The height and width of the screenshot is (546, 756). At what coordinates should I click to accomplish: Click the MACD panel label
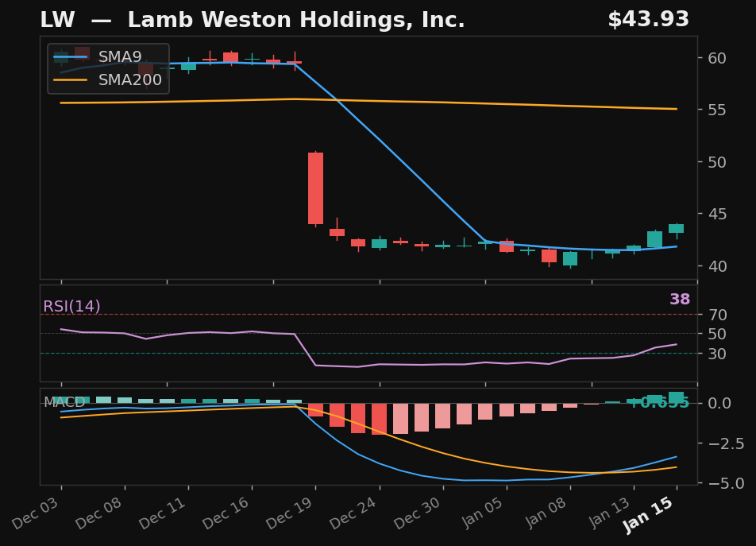tap(64, 402)
